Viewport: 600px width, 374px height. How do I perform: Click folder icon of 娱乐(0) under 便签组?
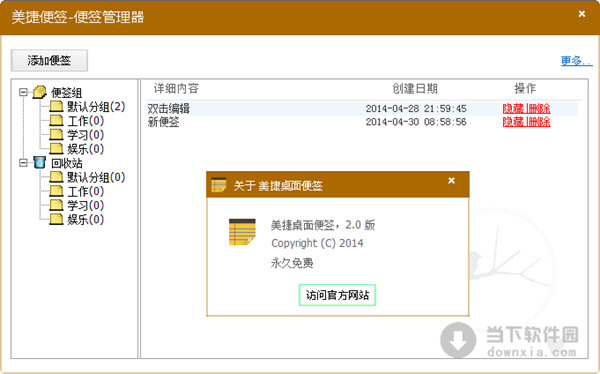point(56,149)
